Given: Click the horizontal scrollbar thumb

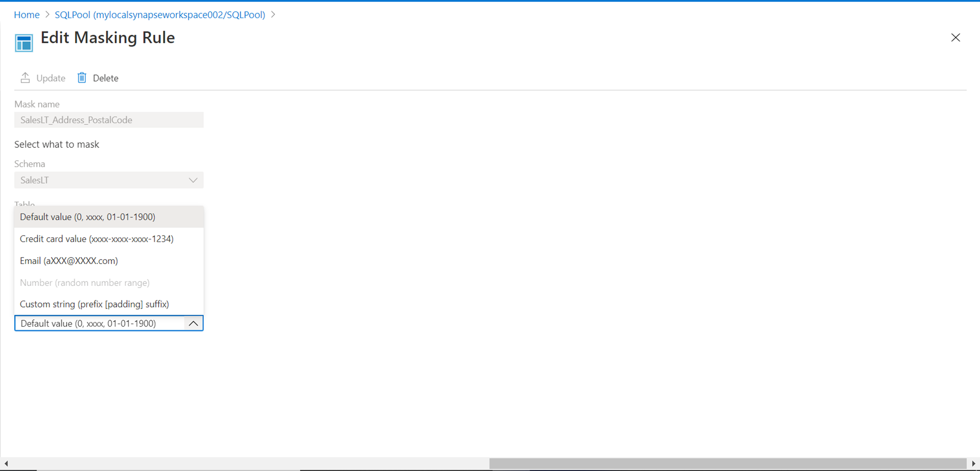Looking at the screenshot, I should [x=728, y=463].
